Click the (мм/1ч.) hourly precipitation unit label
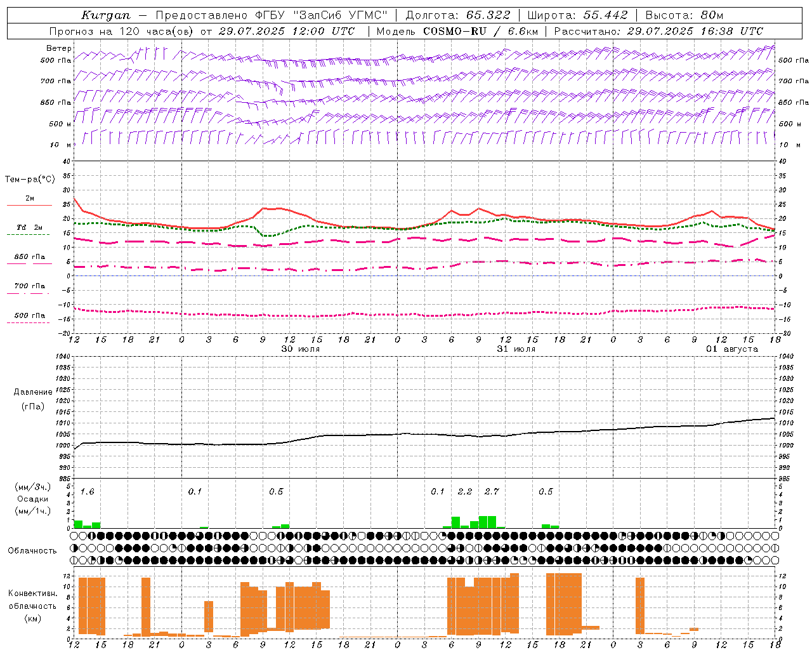Screen dimensions: 812x650 coord(33,510)
